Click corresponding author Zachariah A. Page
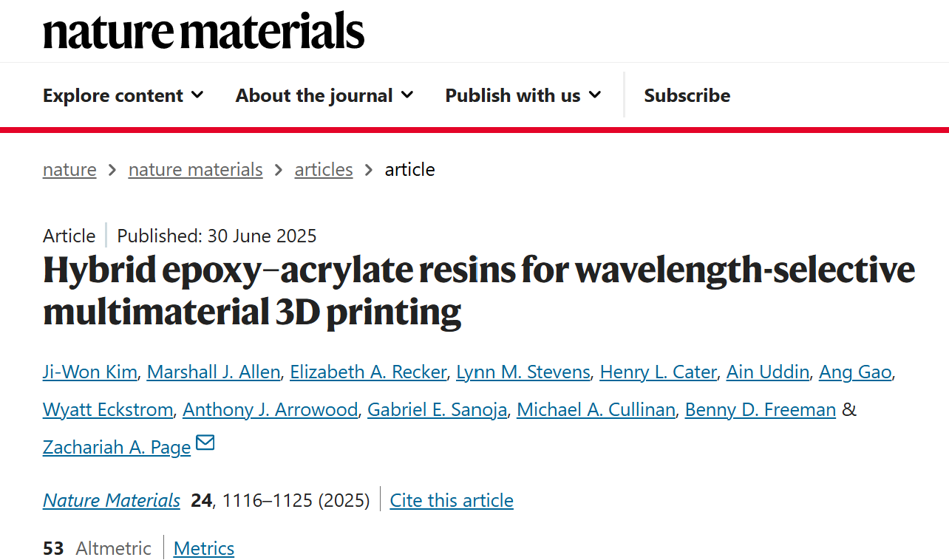 pos(117,447)
